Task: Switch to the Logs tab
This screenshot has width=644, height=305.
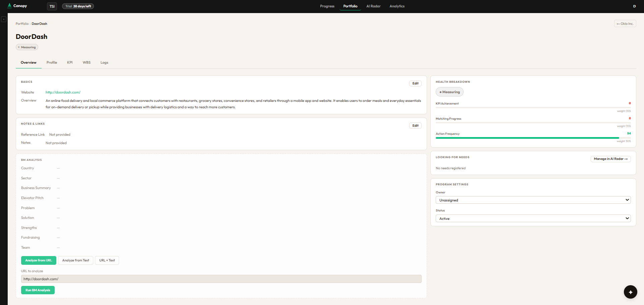Action: point(104,63)
